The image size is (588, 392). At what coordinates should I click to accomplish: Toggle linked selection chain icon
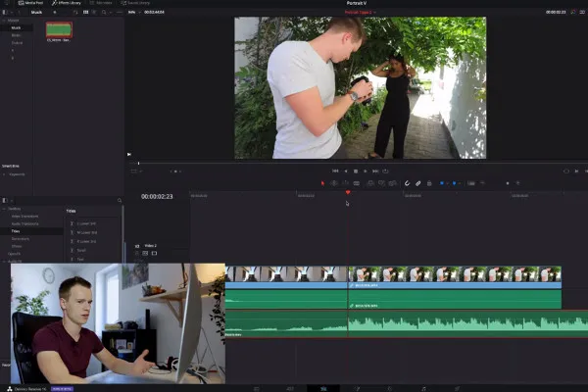coord(417,183)
